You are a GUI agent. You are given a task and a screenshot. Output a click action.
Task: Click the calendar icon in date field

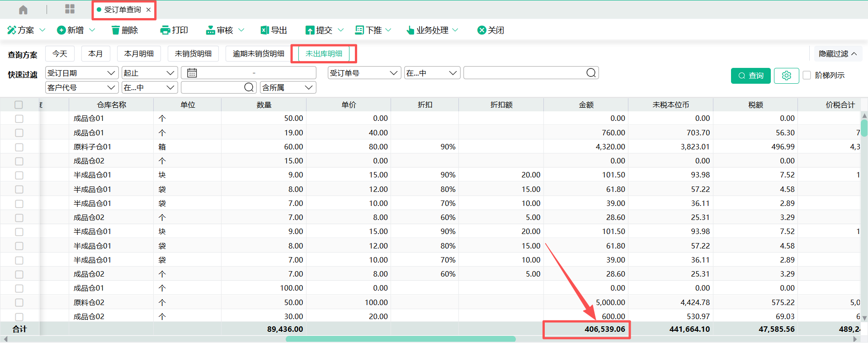coord(192,73)
